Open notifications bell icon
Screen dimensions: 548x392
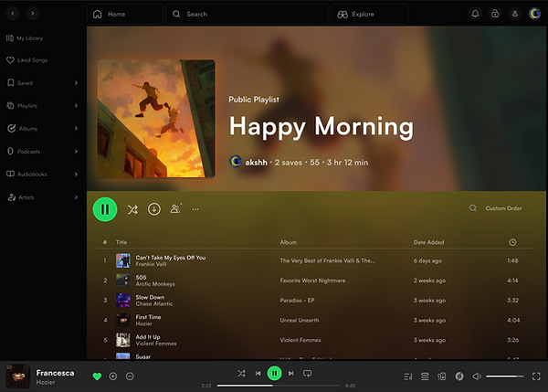475,14
